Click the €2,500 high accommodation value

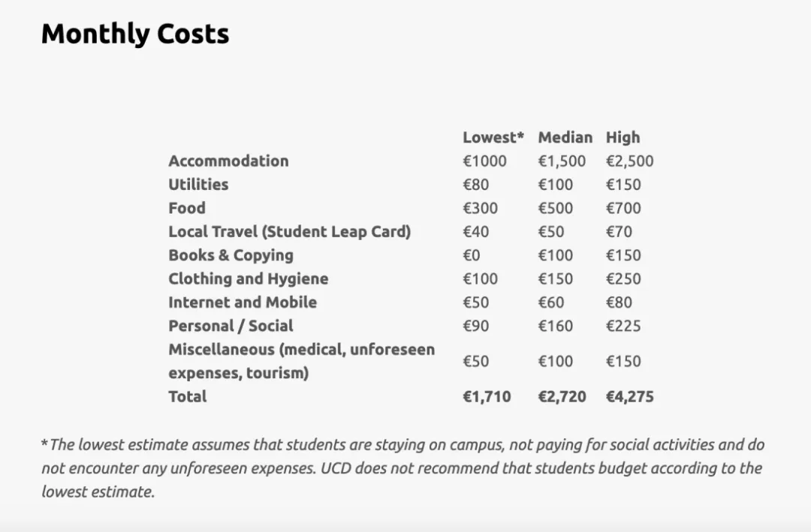click(629, 161)
